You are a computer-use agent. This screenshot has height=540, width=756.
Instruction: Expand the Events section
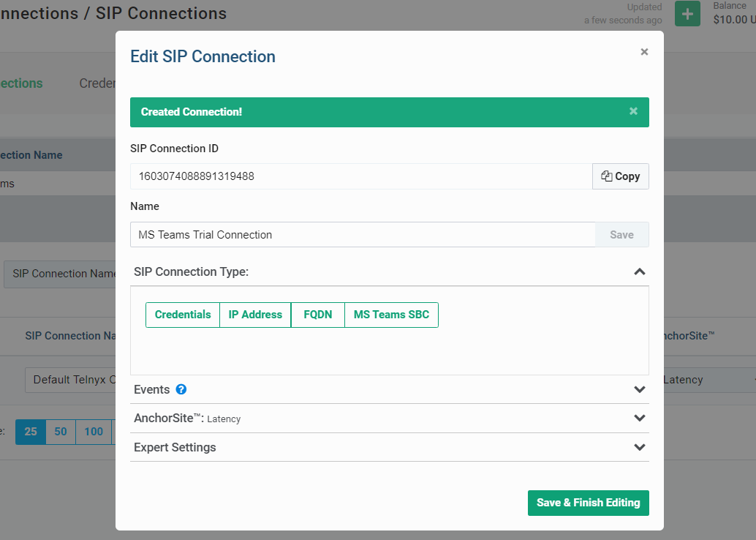click(639, 389)
